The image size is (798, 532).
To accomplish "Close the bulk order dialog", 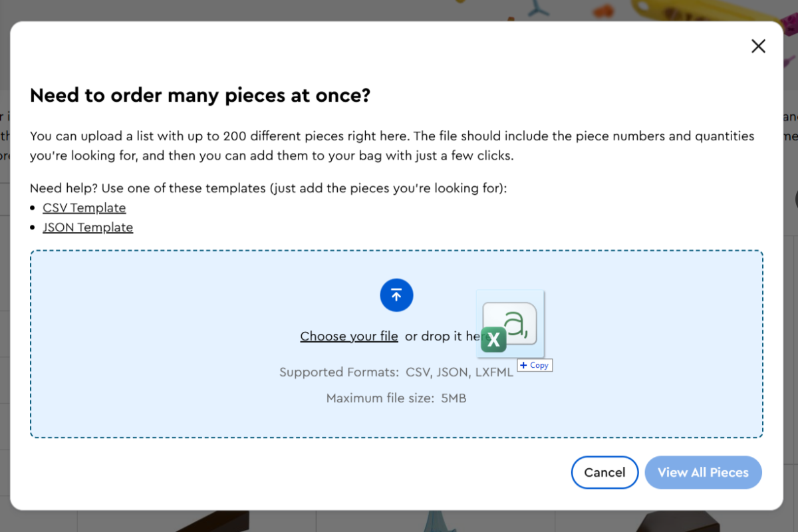I will pyautogui.click(x=758, y=46).
